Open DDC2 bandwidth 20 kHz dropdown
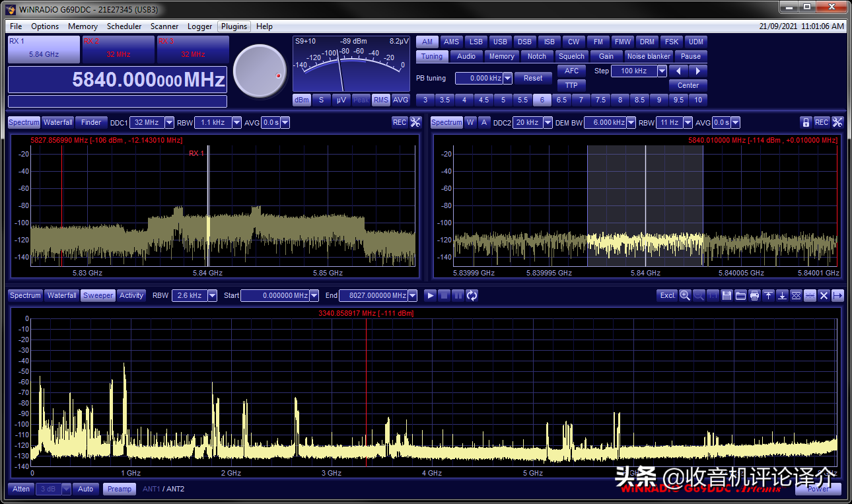 (x=548, y=122)
